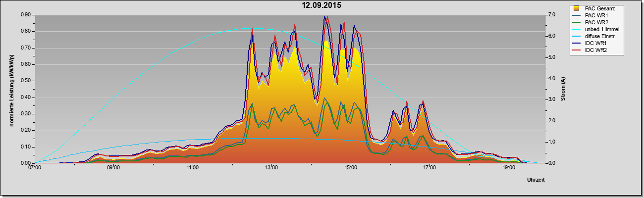Click the 13:00 time axis label
The width and height of the screenshot is (644, 198).
tap(271, 168)
